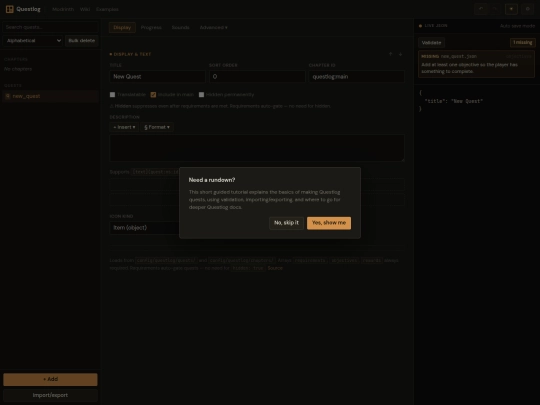540x405 pixels.
Task: Click the Search quests field
Action: (50, 27)
